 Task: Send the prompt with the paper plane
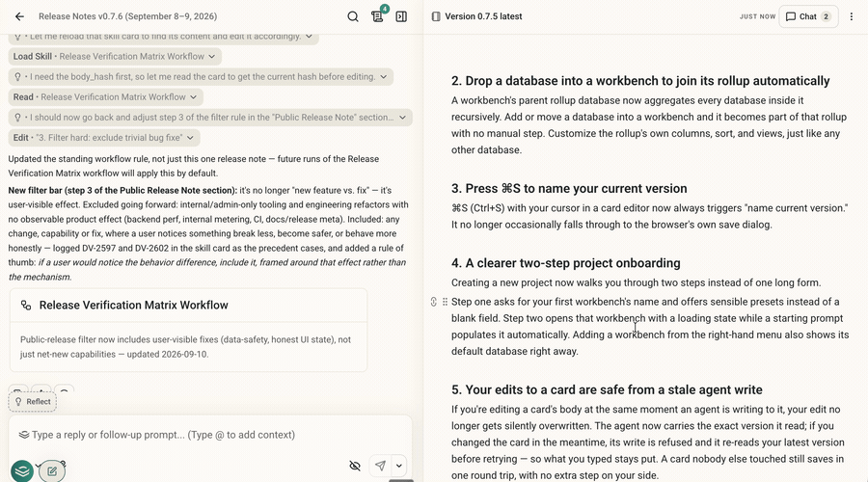(x=380, y=466)
